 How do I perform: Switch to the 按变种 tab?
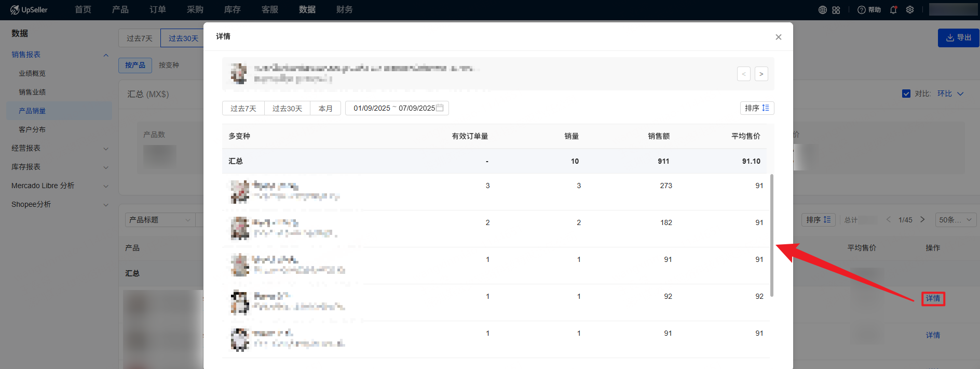click(169, 65)
